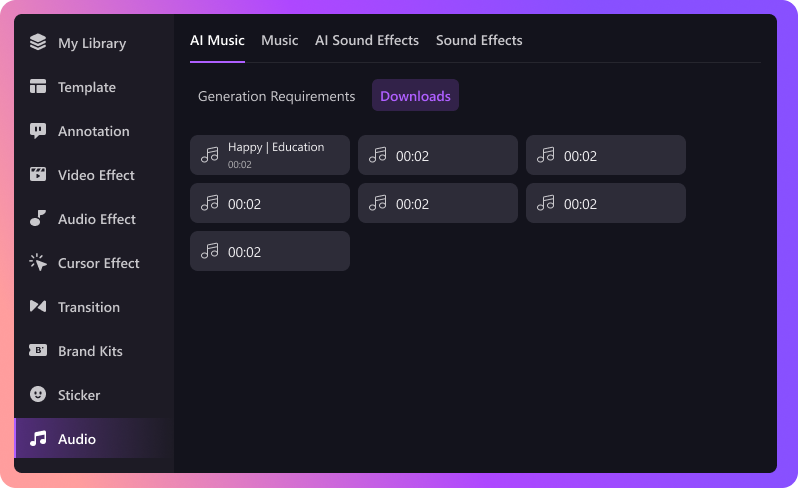Image resolution: width=798 pixels, height=488 pixels.
Task: Select the Audio music note icon in sidebar
Action: click(x=38, y=438)
